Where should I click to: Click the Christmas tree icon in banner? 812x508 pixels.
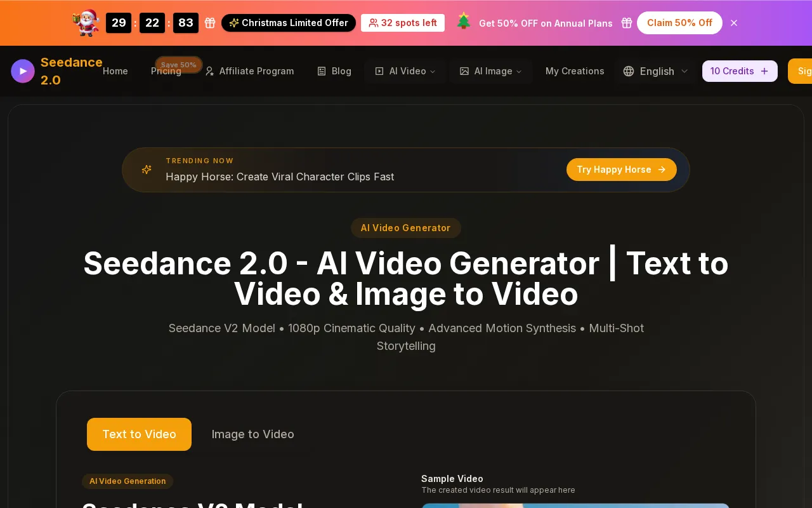coord(464,21)
